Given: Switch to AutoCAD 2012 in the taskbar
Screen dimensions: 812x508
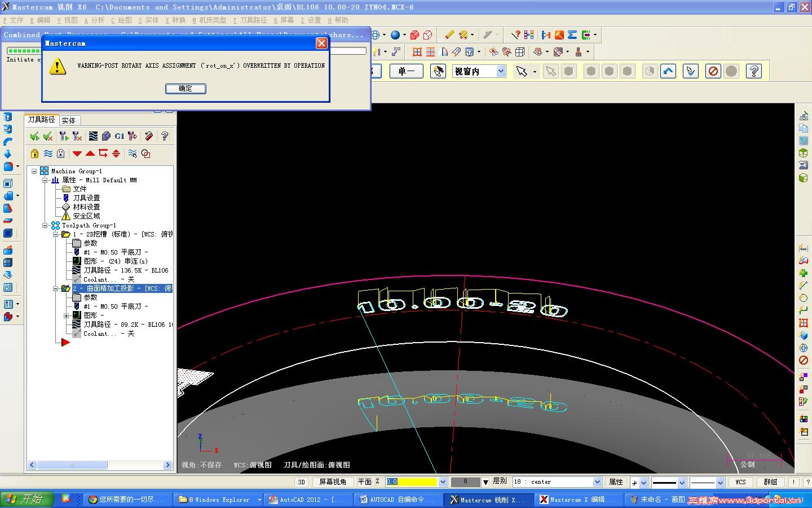Looking at the screenshot, I should (307, 500).
